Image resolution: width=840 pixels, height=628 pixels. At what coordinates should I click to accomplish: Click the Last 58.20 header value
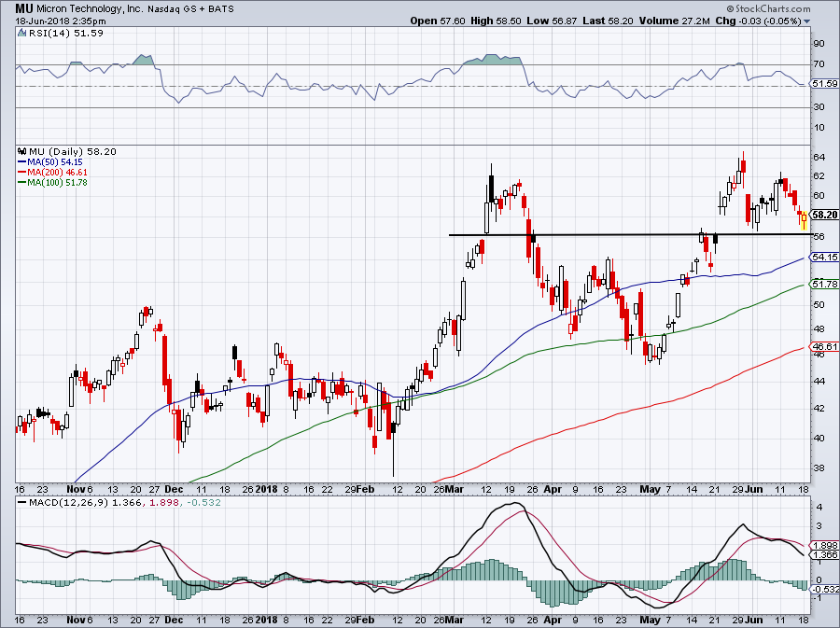(x=608, y=21)
